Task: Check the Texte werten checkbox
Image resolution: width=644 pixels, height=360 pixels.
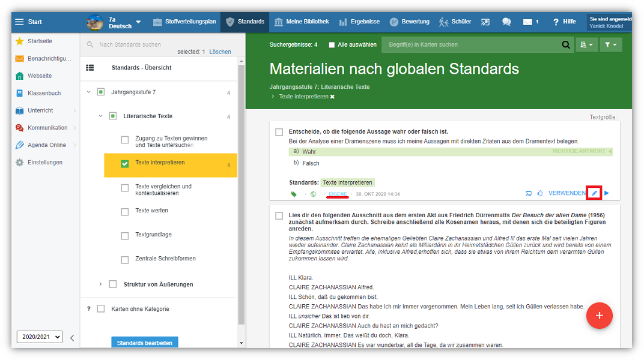Action: click(125, 212)
